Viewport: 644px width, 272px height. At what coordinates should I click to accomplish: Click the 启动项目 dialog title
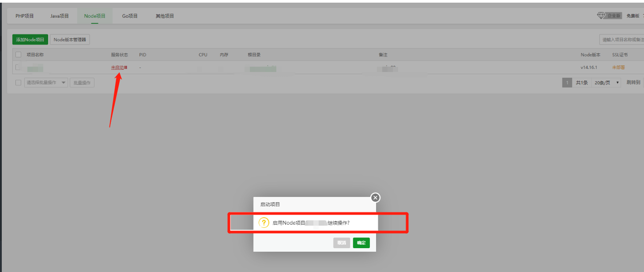(x=270, y=204)
